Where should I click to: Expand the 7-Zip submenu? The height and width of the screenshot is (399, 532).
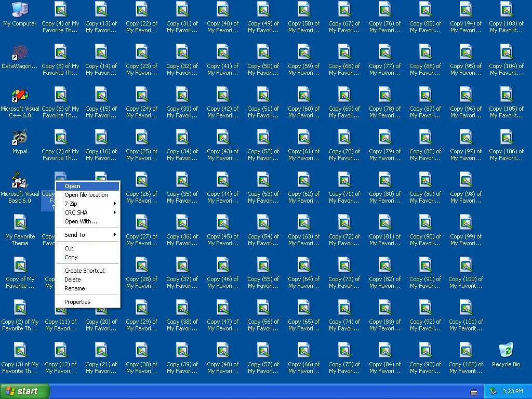point(87,204)
